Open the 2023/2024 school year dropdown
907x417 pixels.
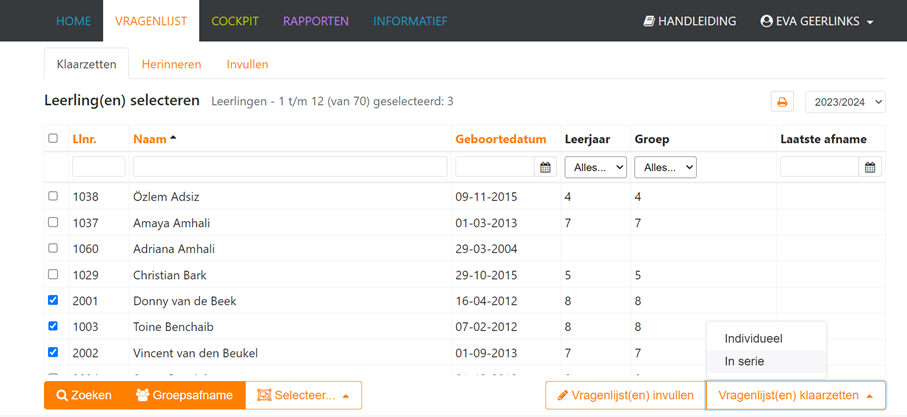[845, 102]
